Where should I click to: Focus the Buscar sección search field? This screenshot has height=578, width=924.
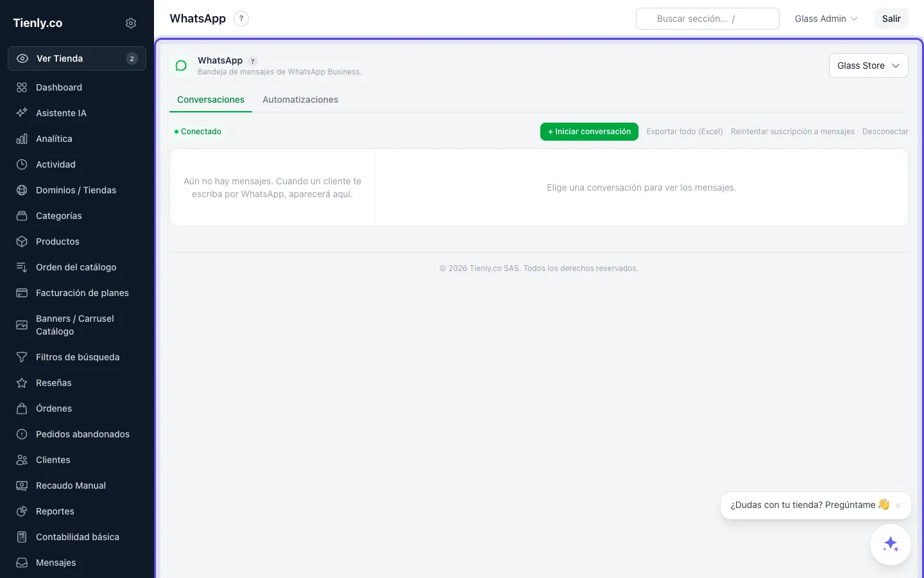pos(707,19)
